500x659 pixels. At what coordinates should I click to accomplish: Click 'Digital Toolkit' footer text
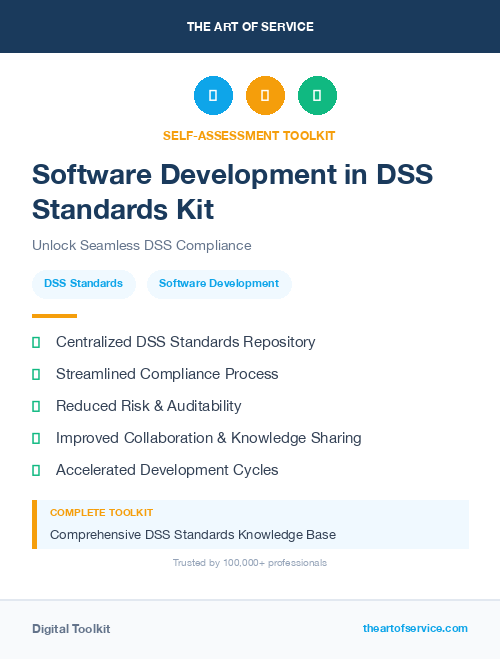(71, 629)
